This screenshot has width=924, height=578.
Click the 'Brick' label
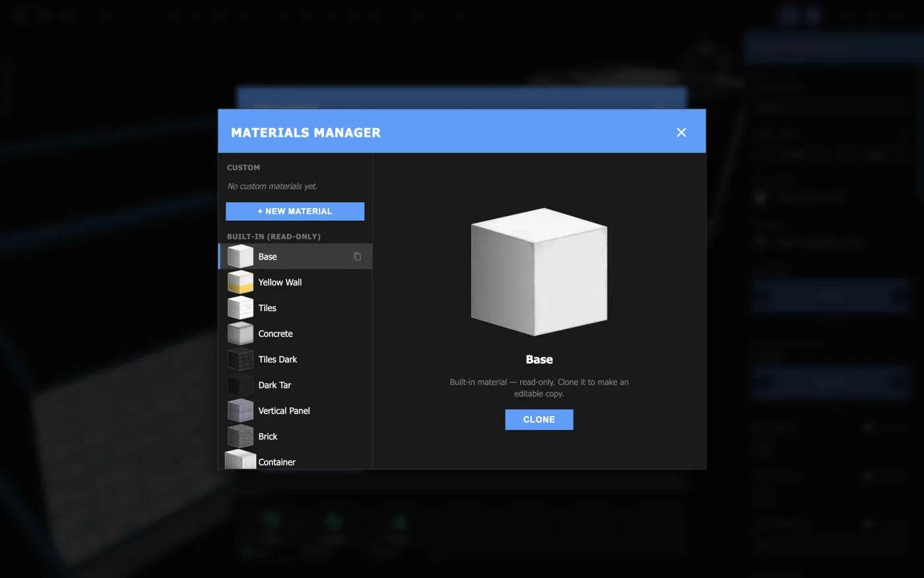point(268,437)
